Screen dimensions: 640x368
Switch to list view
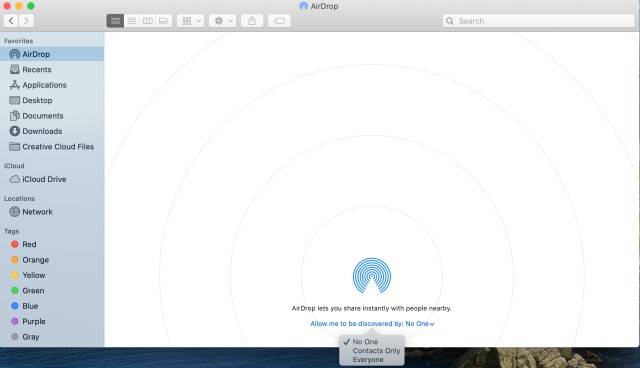point(131,21)
